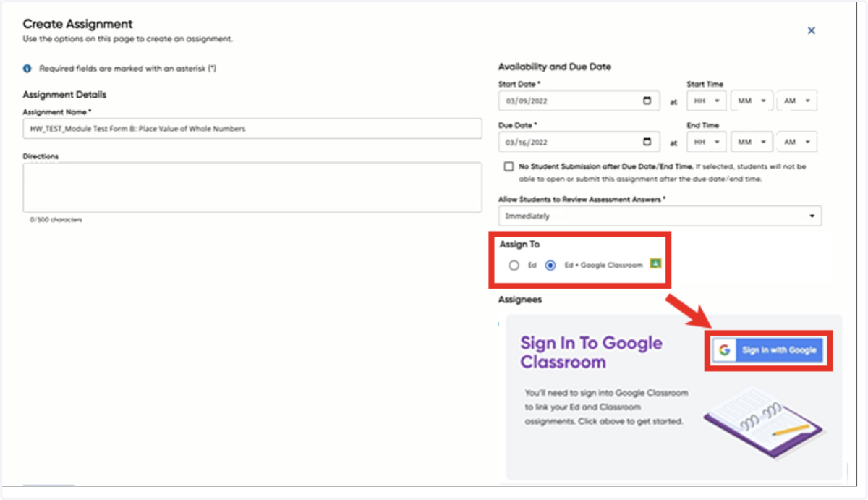This screenshot has width=868, height=500.
Task: Click the Sign In To Google Classroom heading
Action: (591, 352)
